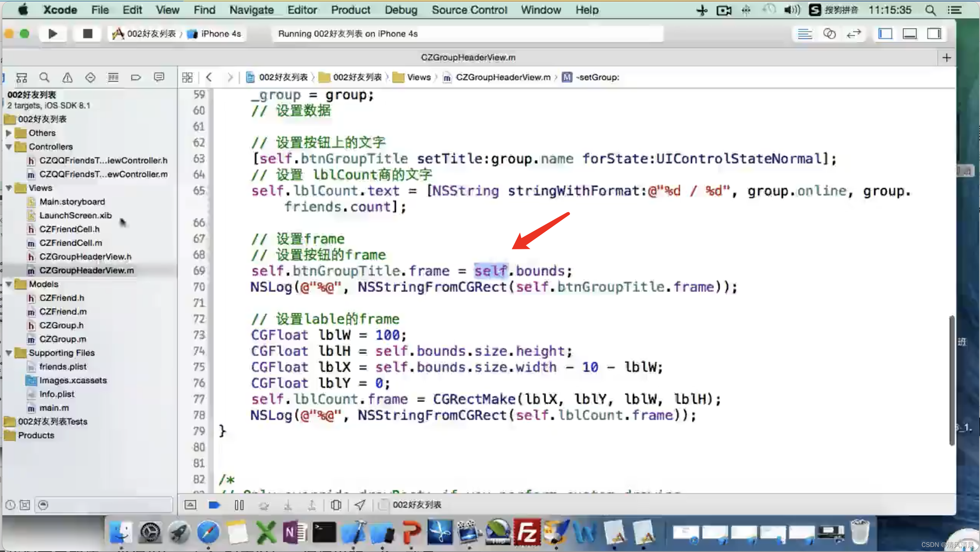Screen dimensions: 980x552
Task: Open the Issue navigator
Action: pos(68,77)
